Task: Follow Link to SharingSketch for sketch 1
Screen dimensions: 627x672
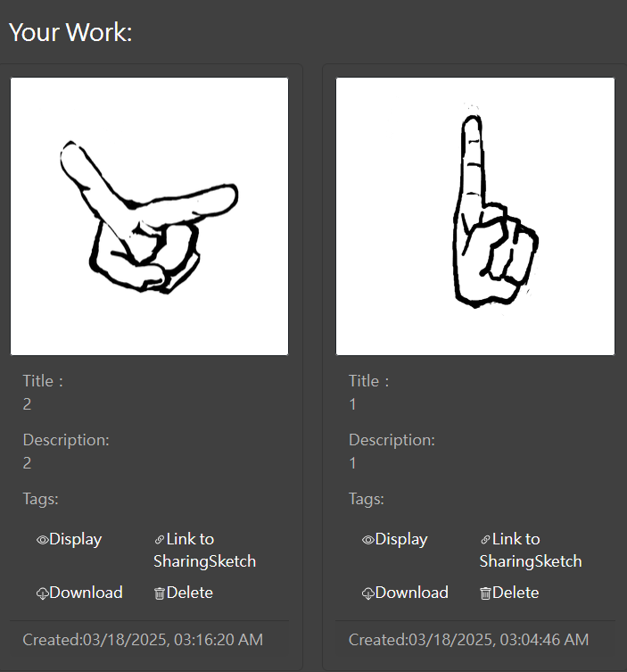Action: pyautogui.click(x=531, y=551)
